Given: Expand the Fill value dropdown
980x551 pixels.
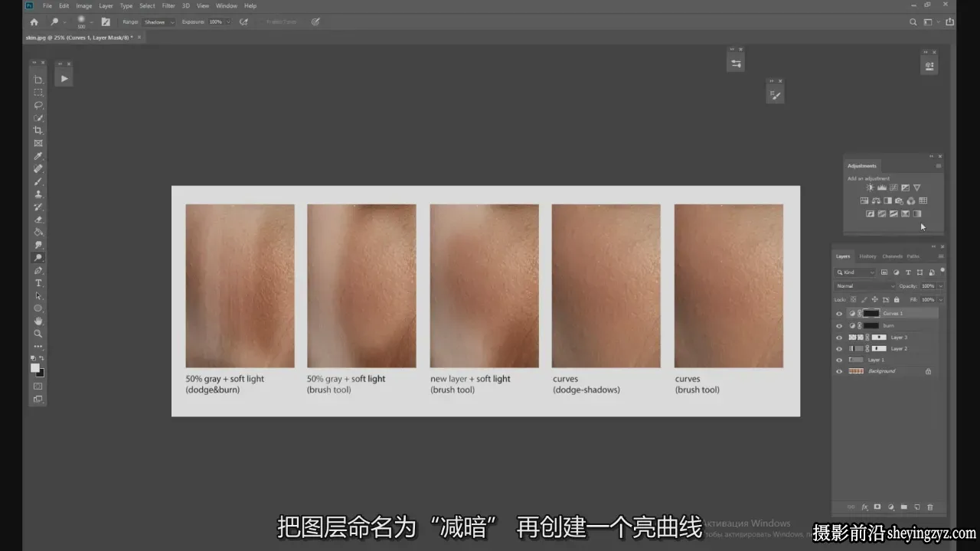Looking at the screenshot, I should 940,299.
